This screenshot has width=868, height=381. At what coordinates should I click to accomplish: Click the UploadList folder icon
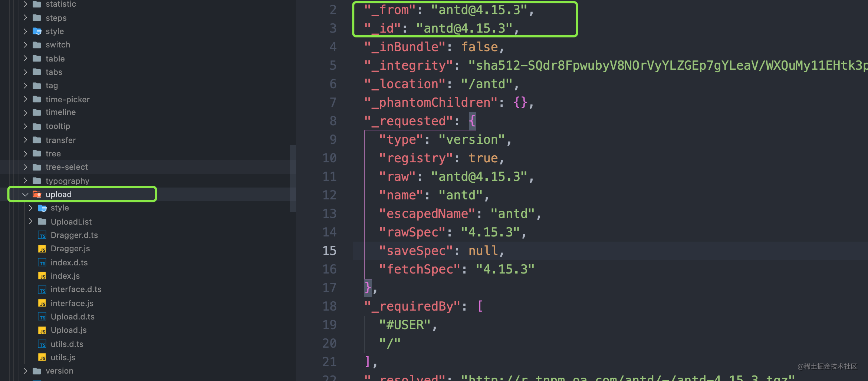click(x=42, y=222)
